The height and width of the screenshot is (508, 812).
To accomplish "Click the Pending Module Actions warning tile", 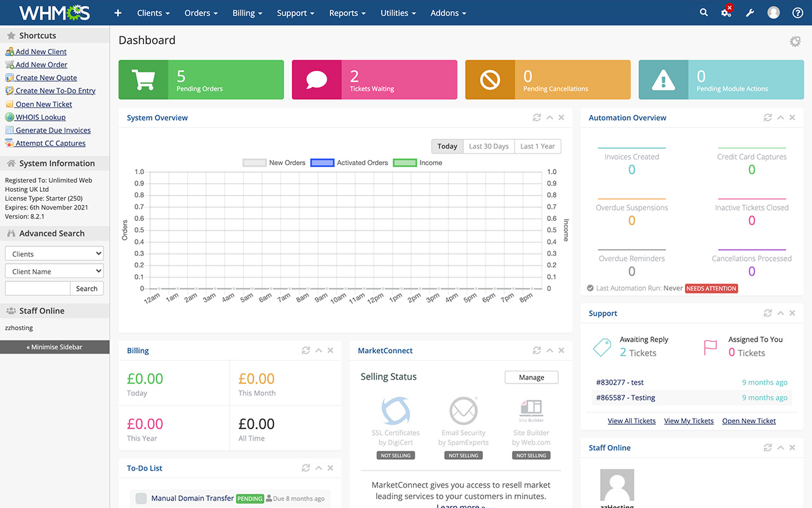I will tap(721, 80).
